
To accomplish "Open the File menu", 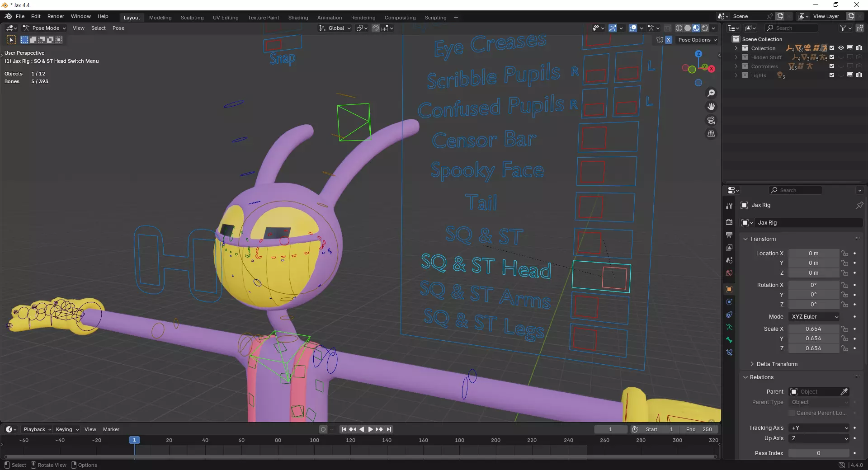I will click(20, 16).
